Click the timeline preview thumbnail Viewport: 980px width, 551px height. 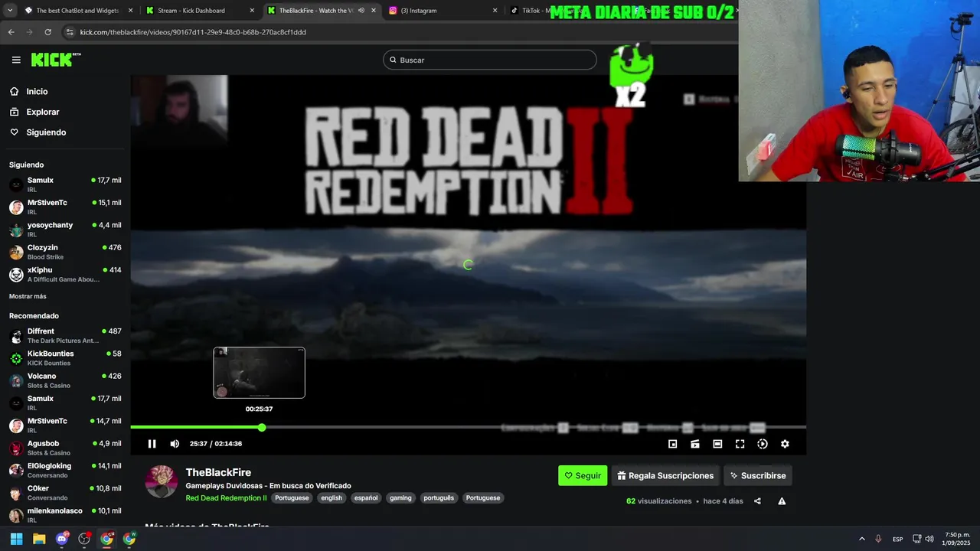pyautogui.click(x=259, y=373)
